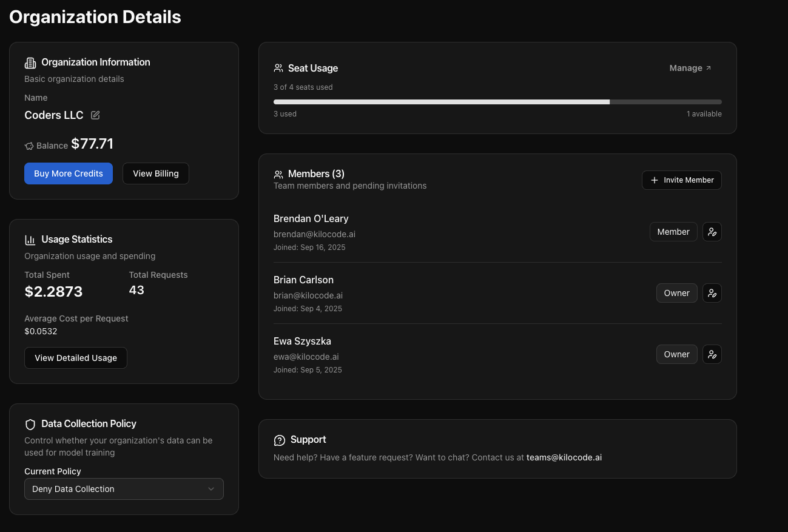Screen dimensions: 788x532
Task: Click the Data Collection Policy shield icon
Action: [x=30, y=424]
